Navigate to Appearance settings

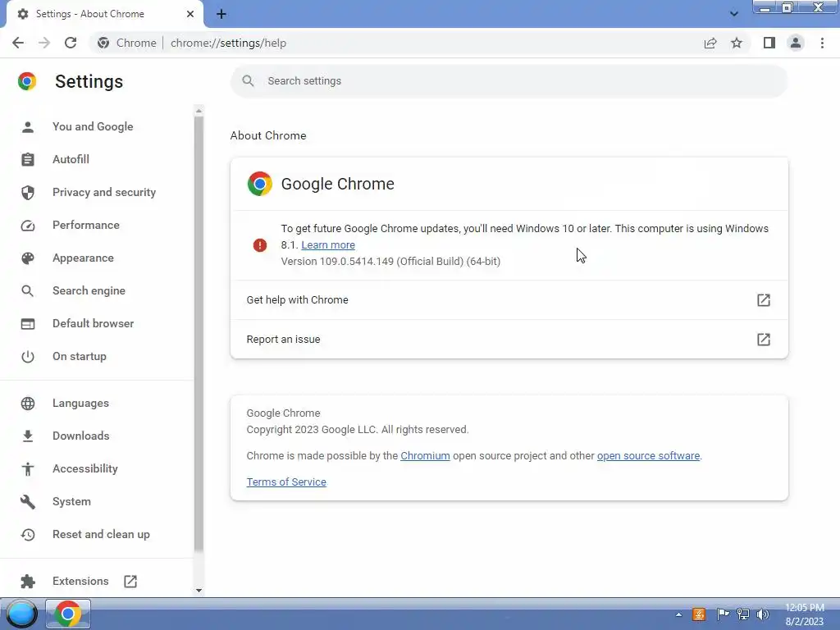[x=83, y=258]
